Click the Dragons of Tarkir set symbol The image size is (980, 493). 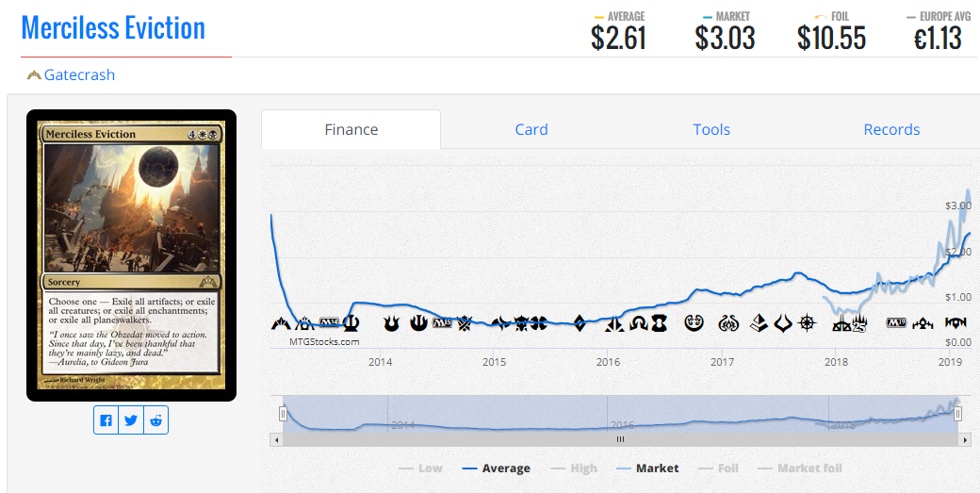pyautogui.click(x=521, y=323)
